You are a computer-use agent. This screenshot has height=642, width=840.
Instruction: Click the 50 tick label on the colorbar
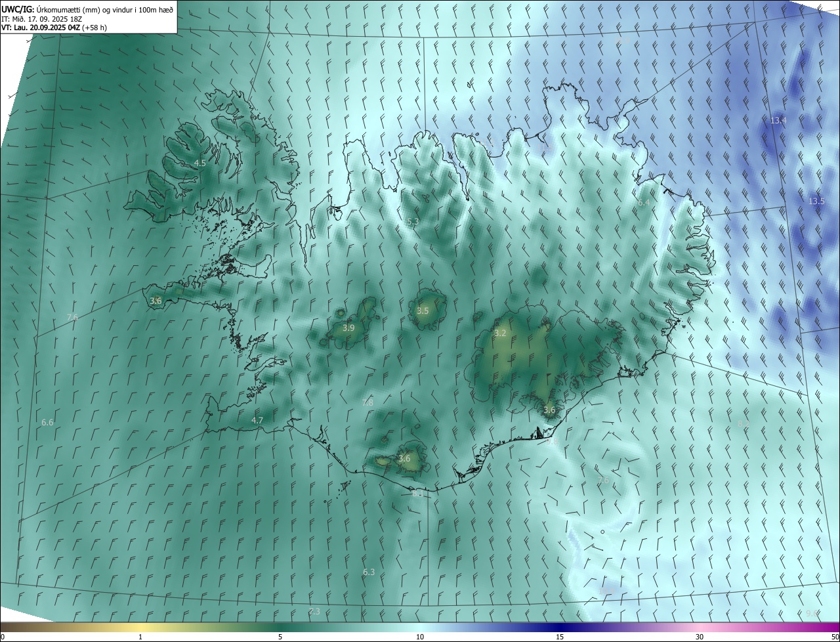pos(835,637)
